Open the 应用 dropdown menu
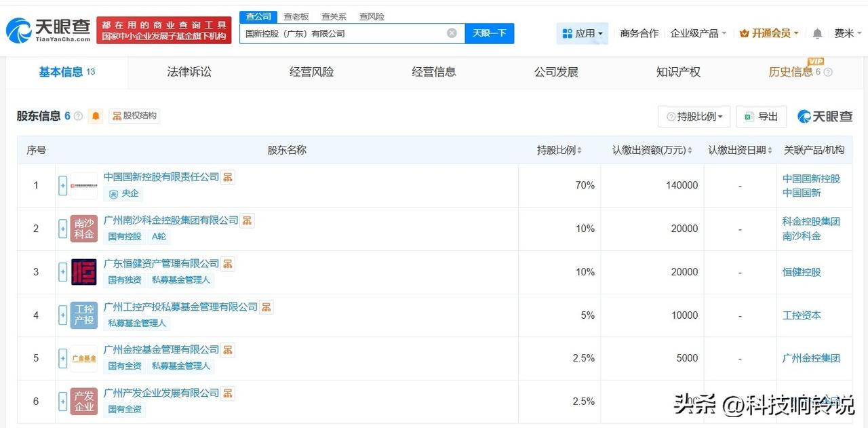The height and width of the screenshot is (428, 868). pos(583,33)
